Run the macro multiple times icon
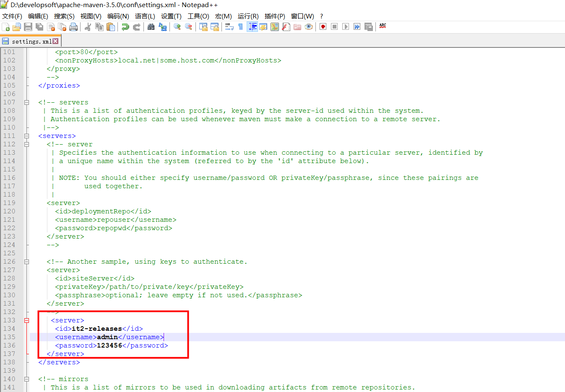The height and width of the screenshot is (392, 565). [x=357, y=27]
